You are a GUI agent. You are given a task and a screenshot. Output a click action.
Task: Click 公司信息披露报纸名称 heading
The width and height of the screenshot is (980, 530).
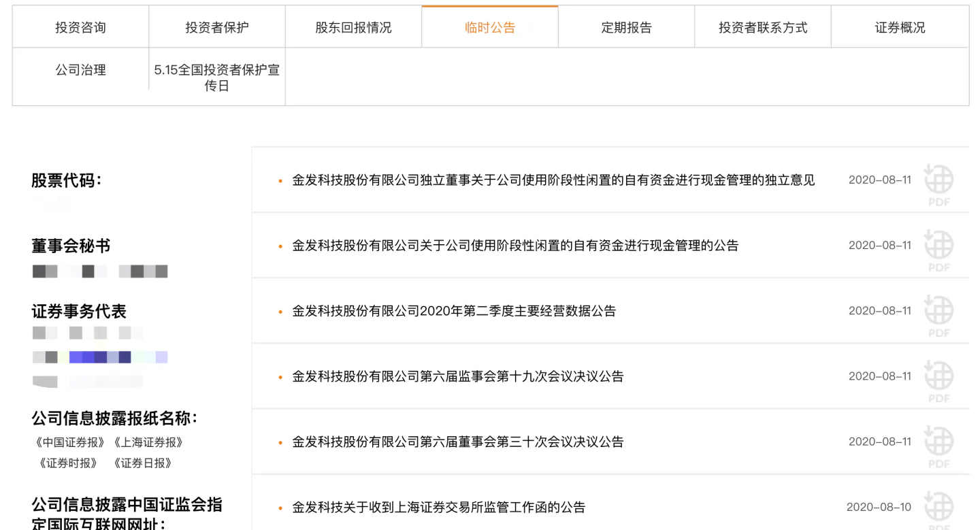(x=114, y=418)
